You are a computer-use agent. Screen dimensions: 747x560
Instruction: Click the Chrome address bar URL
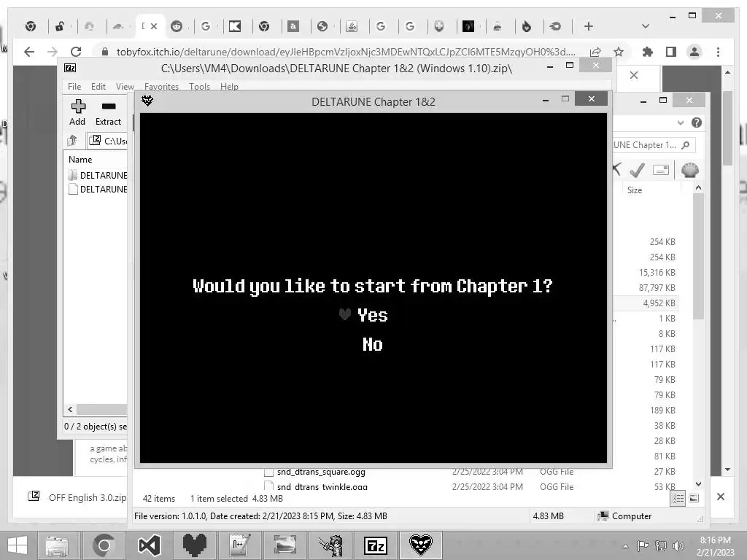tap(346, 52)
